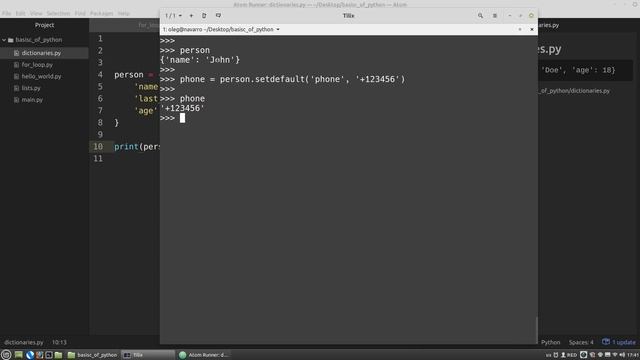Launch the terminal launcher icon in taskbar
This screenshot has height=360, width=640.
pos(49,355)
